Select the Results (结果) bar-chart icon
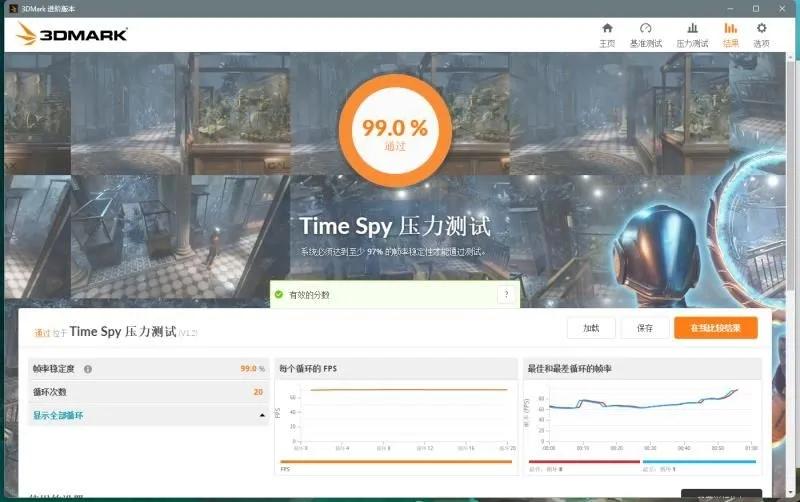 pos(731,28)
